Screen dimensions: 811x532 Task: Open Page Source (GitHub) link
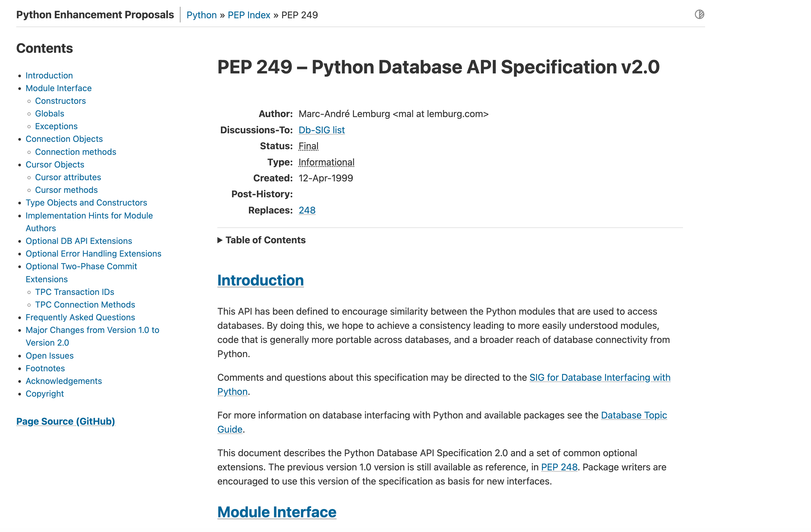(x=65, y=421)
